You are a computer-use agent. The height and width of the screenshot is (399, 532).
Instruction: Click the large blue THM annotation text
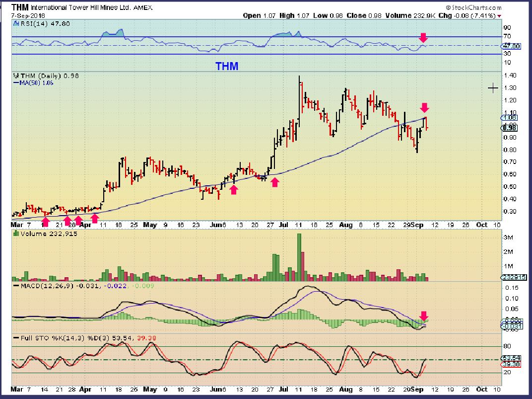tap(226, 66)
